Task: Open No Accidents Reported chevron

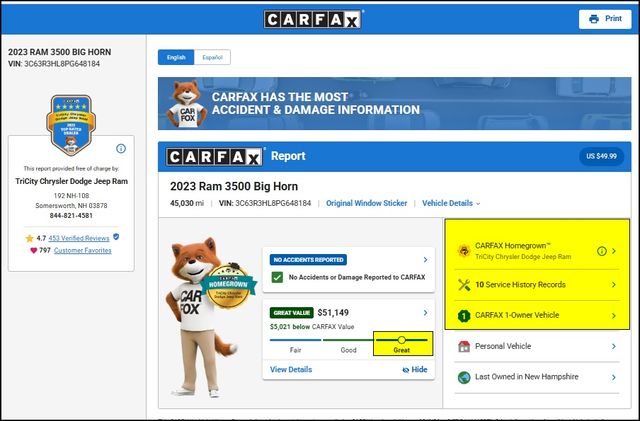Action: pos(425,260)
